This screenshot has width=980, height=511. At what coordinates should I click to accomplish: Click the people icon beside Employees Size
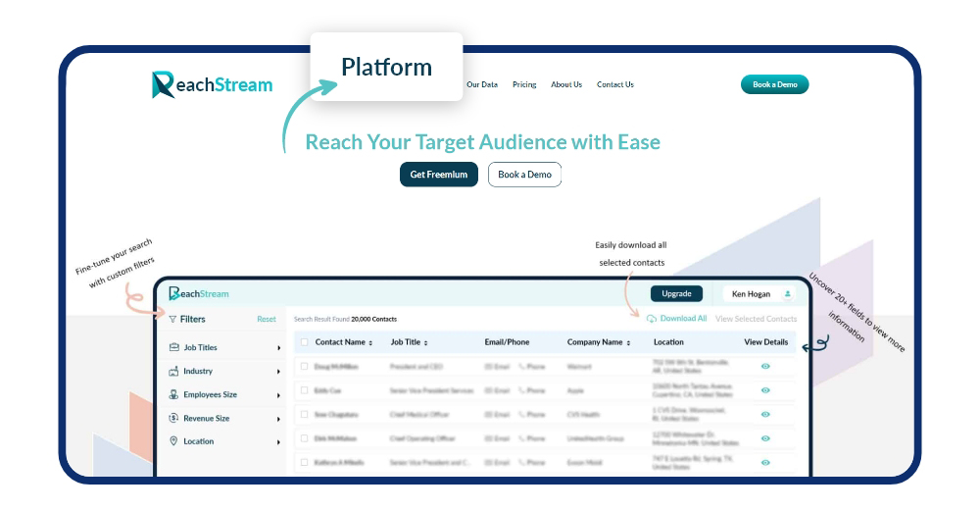[x=173, y=394]
